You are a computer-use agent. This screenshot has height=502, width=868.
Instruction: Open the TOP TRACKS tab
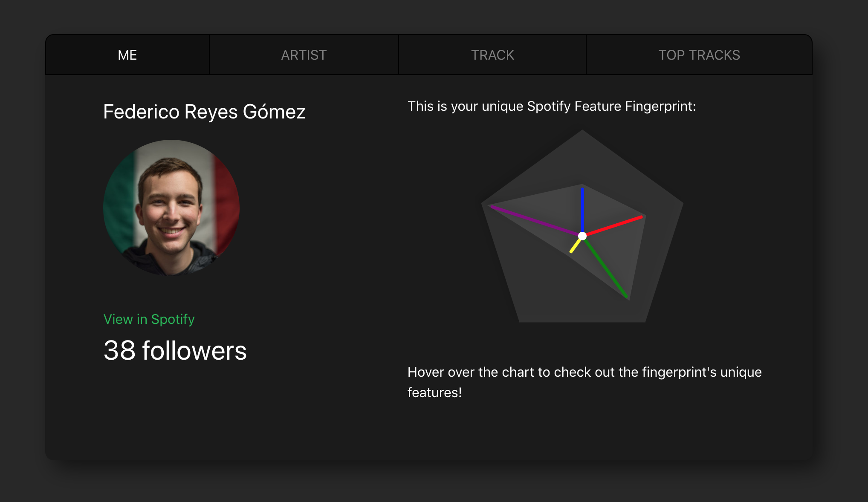pos(699,55)
